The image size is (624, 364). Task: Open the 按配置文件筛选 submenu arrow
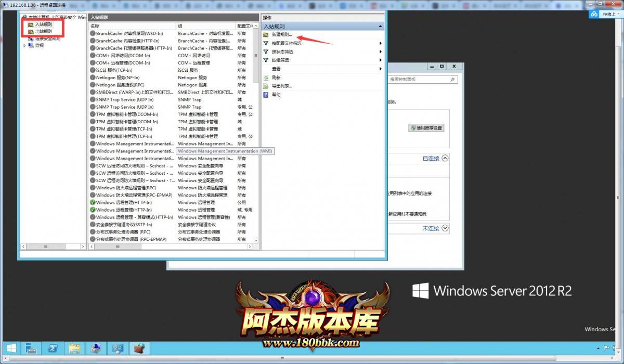point(381,43)
